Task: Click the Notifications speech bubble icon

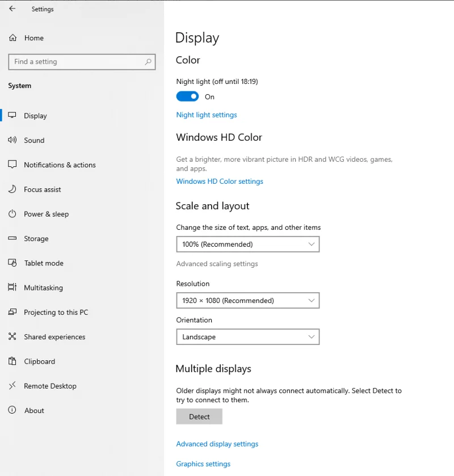Action: 12,164
